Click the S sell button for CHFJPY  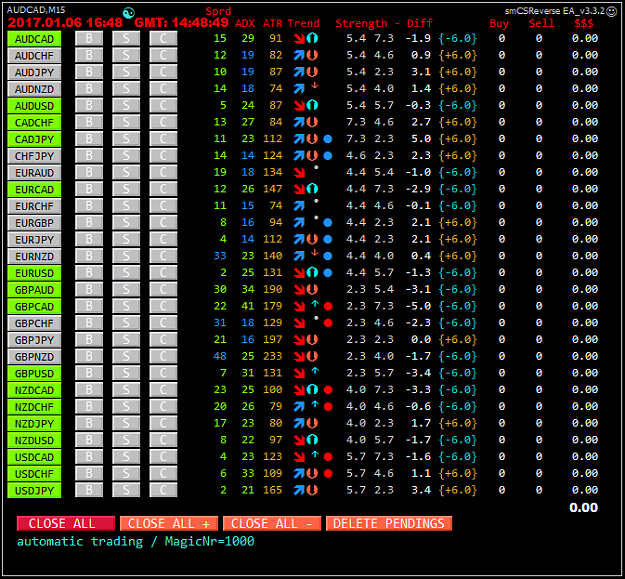coord(126,156)
